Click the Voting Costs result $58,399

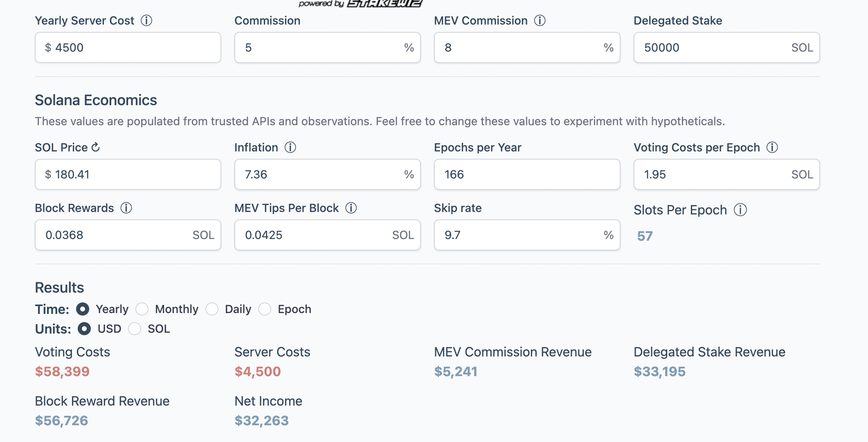[x=62, y=372]
